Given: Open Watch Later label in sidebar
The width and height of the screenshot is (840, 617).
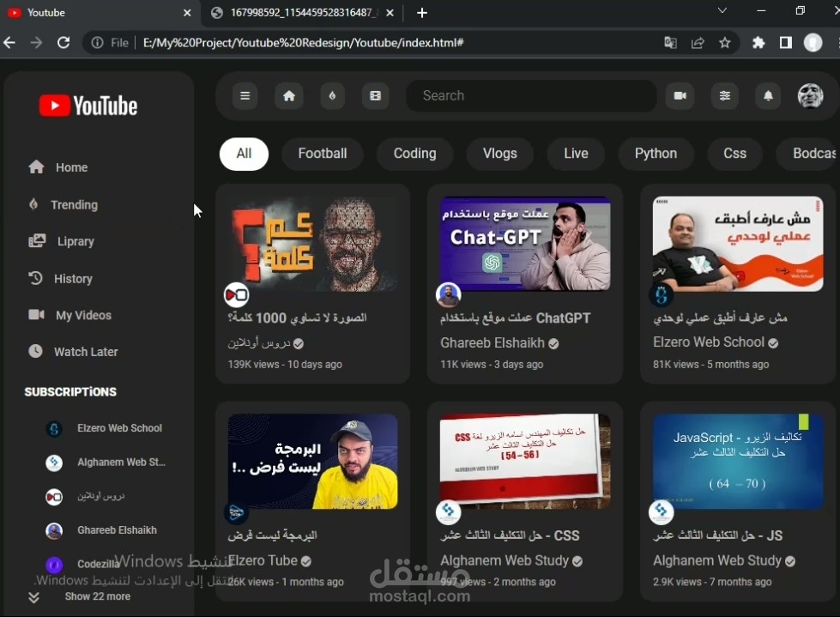Looking at the screenshot, I should (x=86, y=352).
